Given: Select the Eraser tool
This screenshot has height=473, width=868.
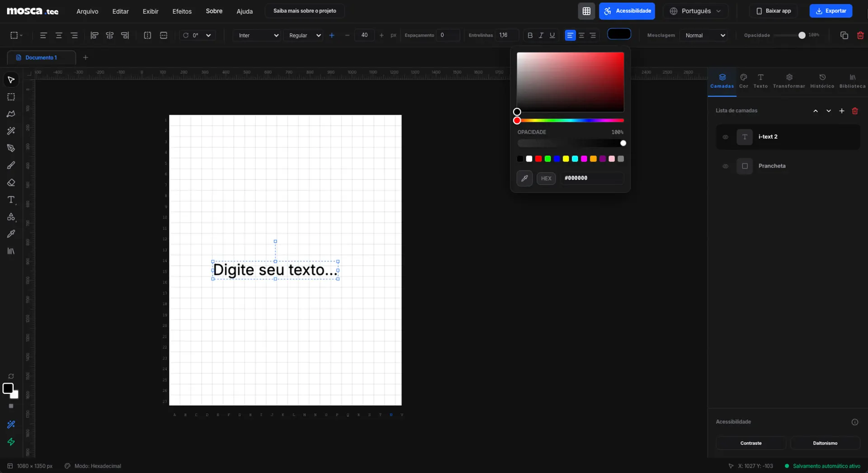Looking at the screenshot, I should (x=11, y=183).
